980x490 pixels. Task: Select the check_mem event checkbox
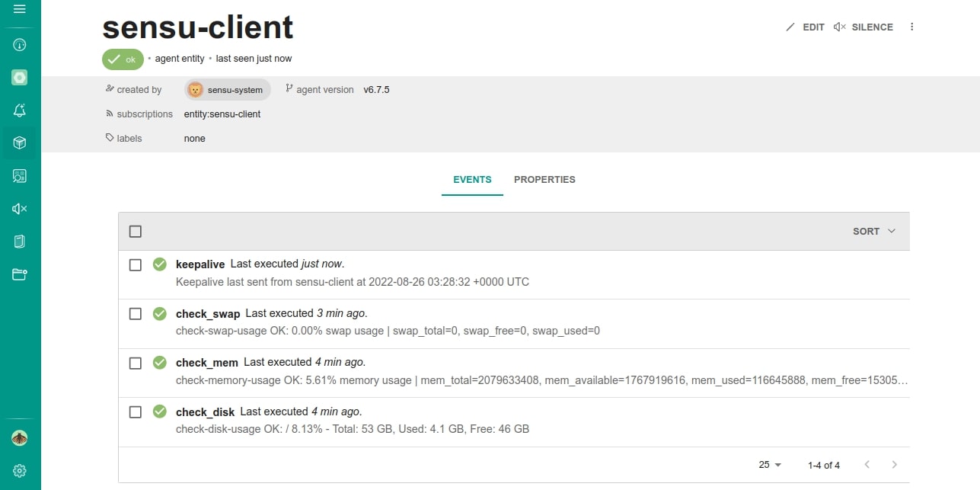(136, 363)
